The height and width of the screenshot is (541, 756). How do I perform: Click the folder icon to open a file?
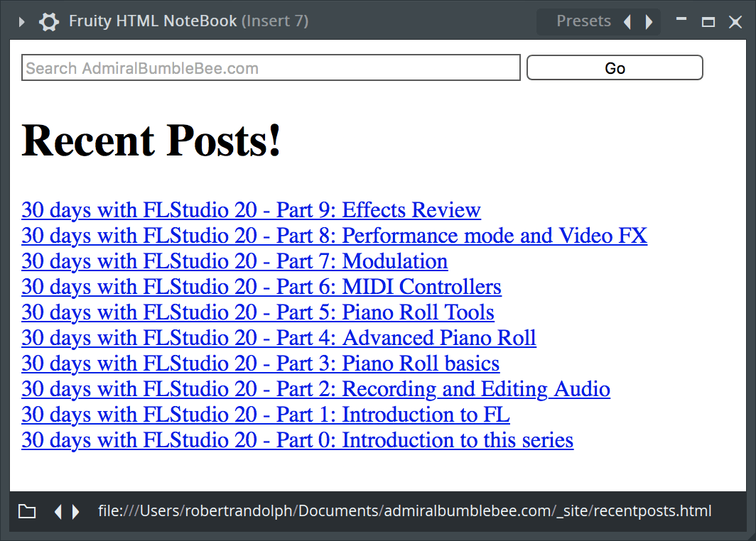click(x=27, y=511)
